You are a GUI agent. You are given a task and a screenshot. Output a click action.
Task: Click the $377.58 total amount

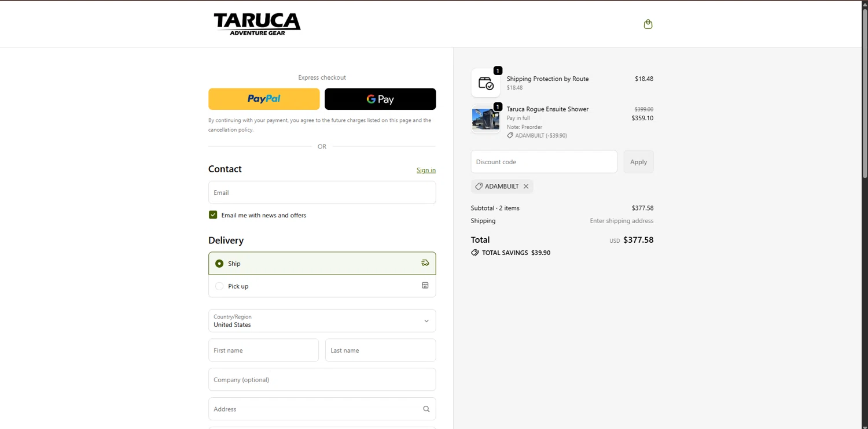tap(638, 240)
